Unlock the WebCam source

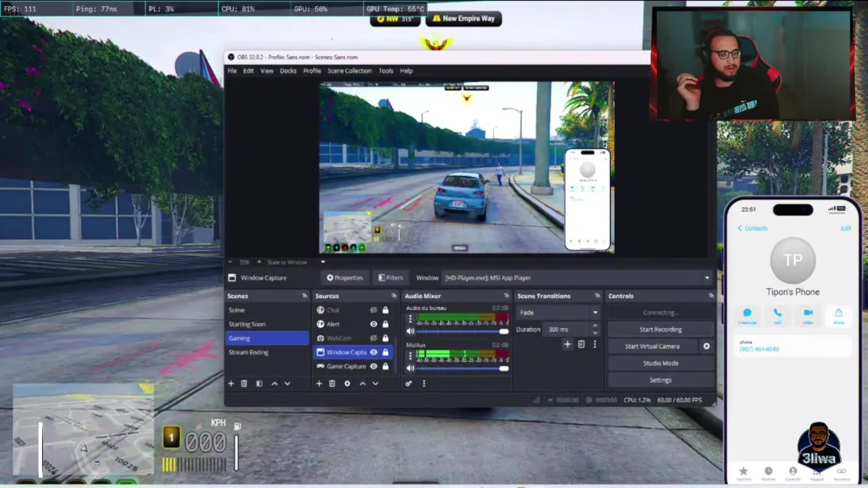[385, 338]
